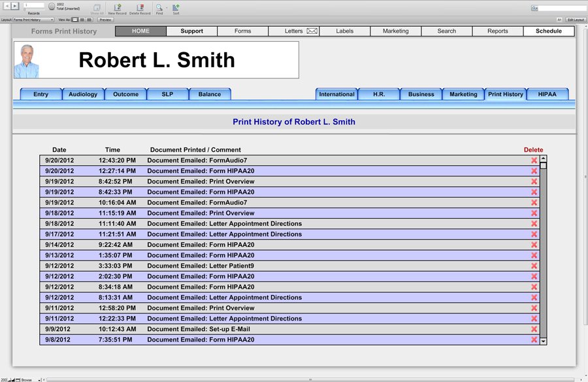Click the Support button
588x382 pixels.
pyautogui.click(x=191, y=31)
